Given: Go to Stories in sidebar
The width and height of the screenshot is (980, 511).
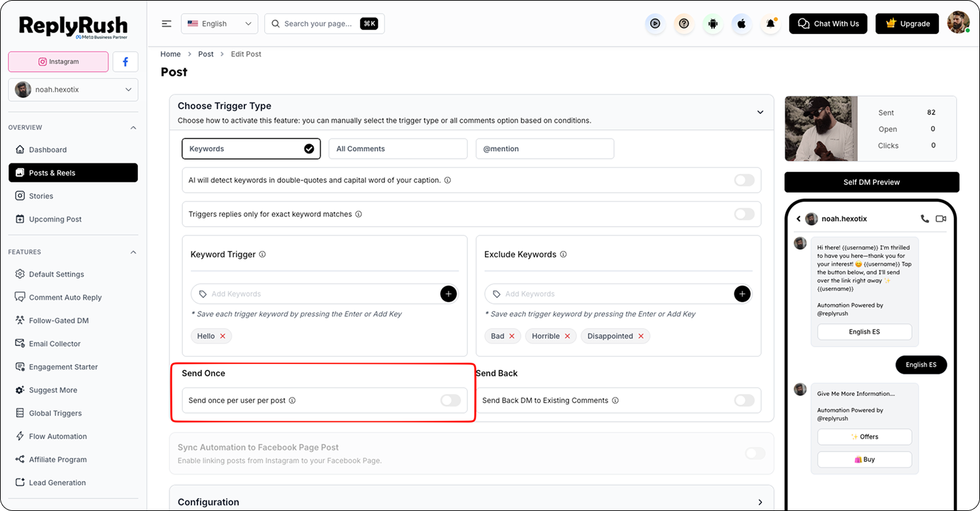Looking at the screenshot, I should (x=73, y=196).
